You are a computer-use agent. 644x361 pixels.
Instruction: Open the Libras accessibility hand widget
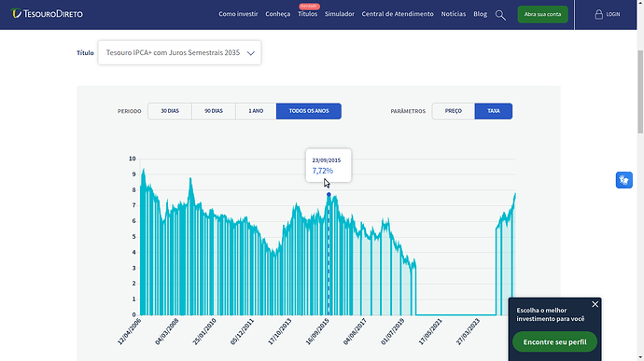pos(623,180)
